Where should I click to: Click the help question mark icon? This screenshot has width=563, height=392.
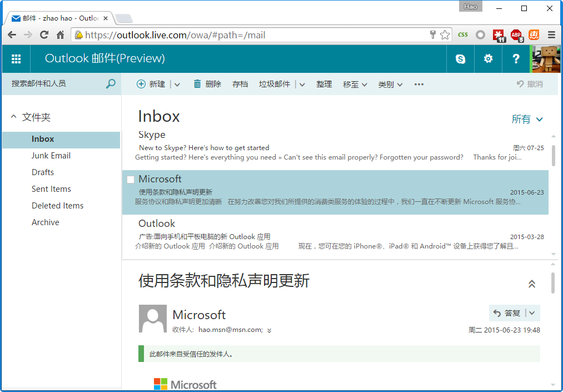(516, 59)
